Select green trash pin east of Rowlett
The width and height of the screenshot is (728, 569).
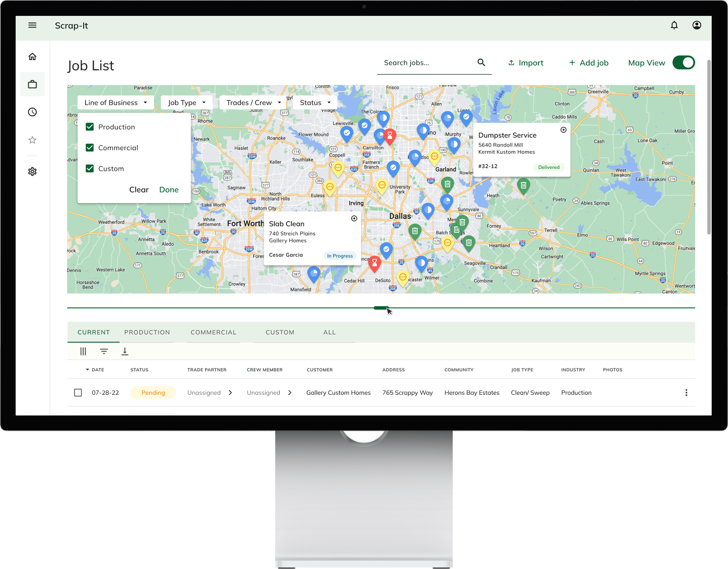[x=523, y=185]
